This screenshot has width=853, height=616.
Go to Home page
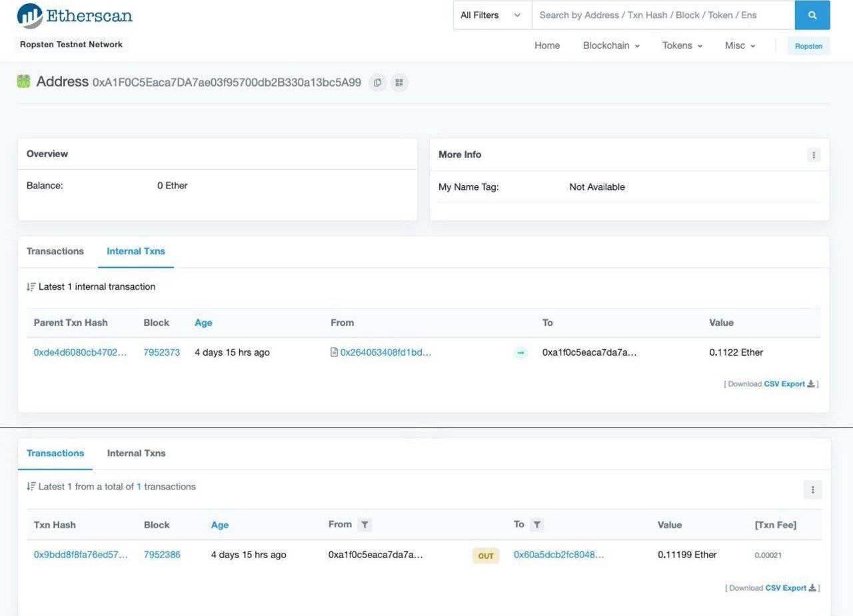point(547,45)
